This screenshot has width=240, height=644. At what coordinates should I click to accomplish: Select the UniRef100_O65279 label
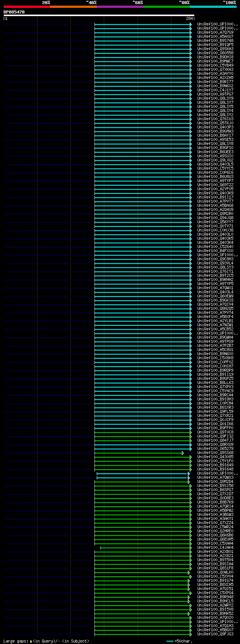pos(215,449)
